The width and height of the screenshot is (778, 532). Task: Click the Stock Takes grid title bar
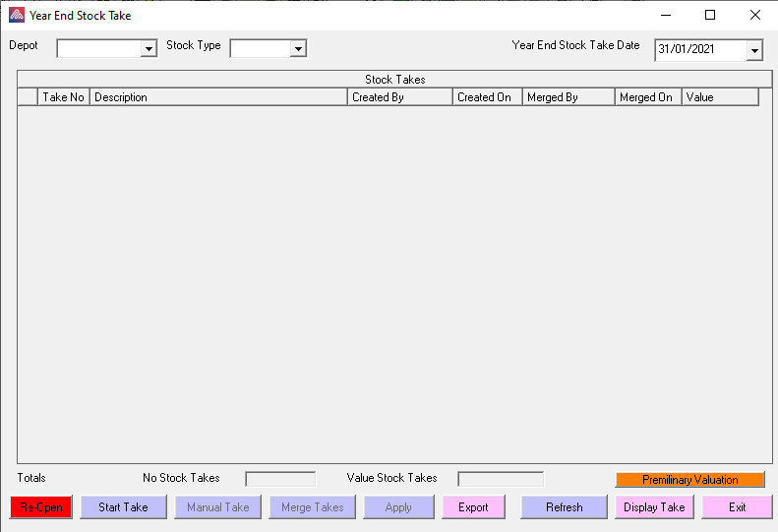[x=394, y=80]
